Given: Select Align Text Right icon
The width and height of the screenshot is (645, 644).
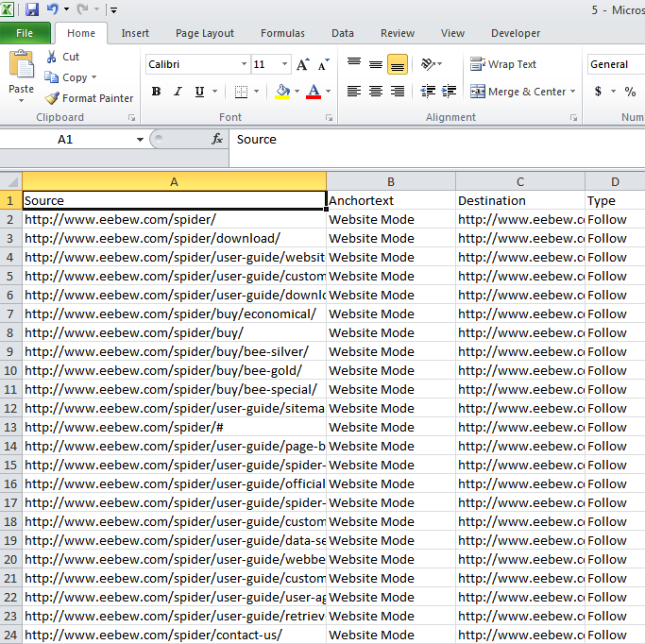Looking at the screenshot, I should click(x=398, y=91).
